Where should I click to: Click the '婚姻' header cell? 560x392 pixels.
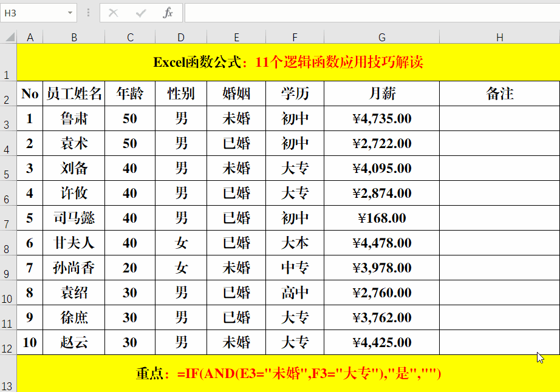click(236, 93)
